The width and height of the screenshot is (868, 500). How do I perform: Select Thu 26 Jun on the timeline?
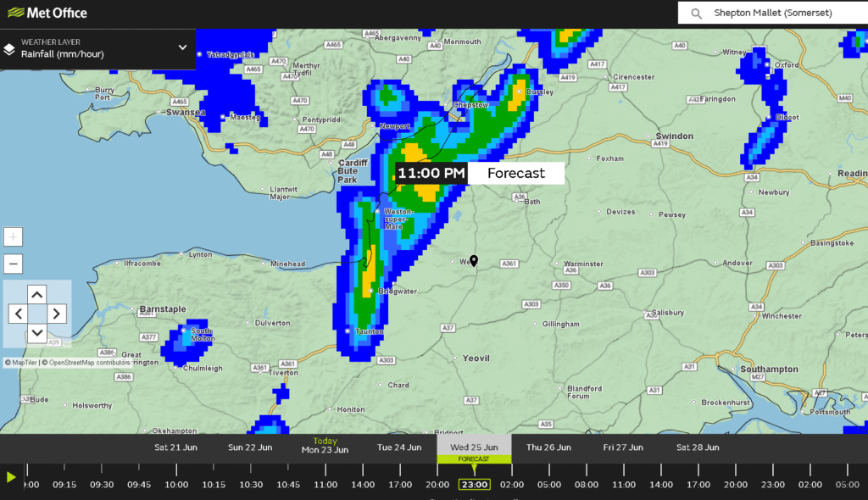coord(547,447)
